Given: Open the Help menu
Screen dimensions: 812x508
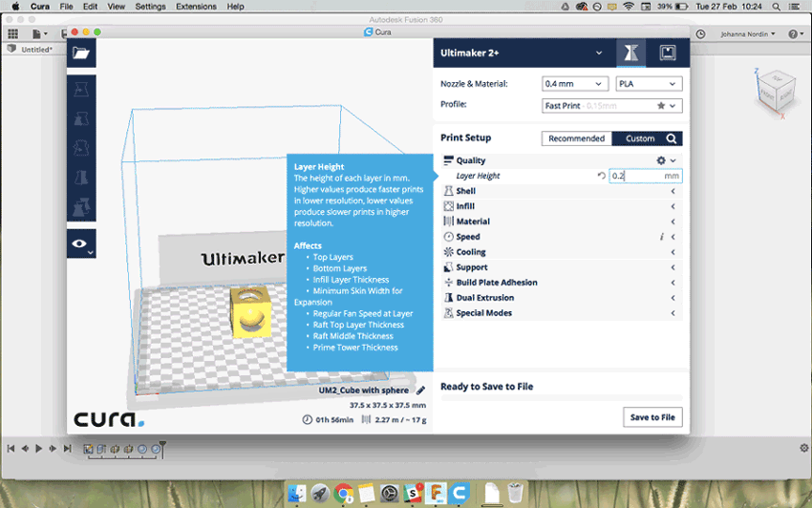Looking at the screenshot, I should click(235, 7).
